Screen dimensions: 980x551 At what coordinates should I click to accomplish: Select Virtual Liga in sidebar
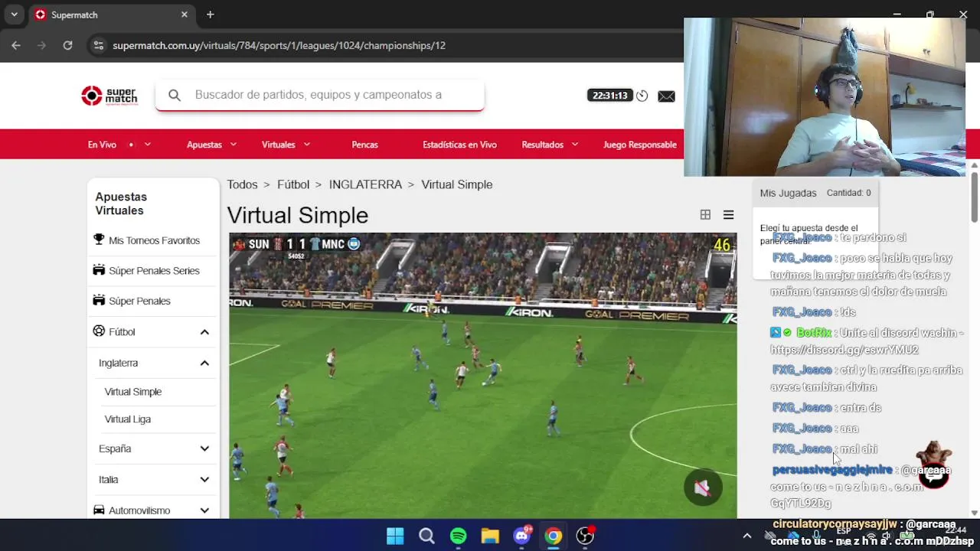[x=128, y=419]
